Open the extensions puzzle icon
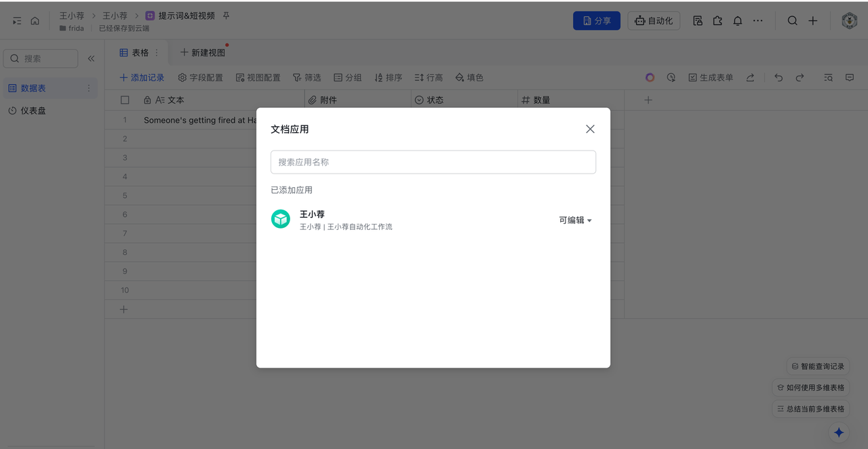The height and width of the screenshot is (449, 868). click(717, 21)
